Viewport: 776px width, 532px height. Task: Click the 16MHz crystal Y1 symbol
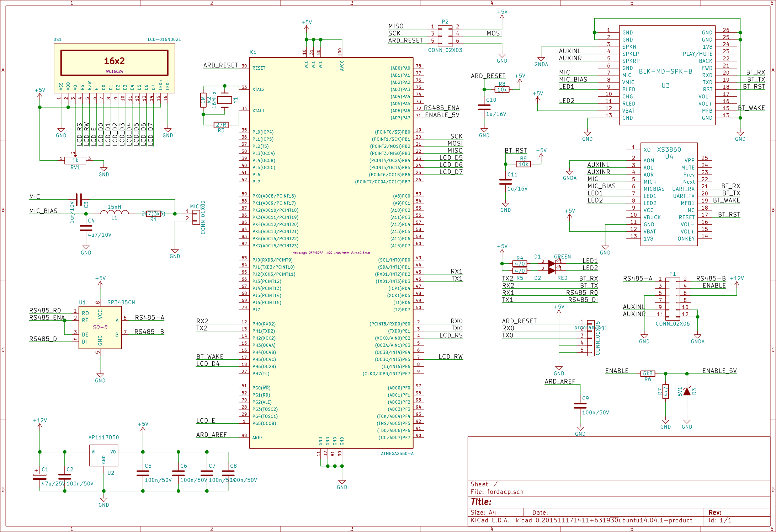[x=224, y=100]
